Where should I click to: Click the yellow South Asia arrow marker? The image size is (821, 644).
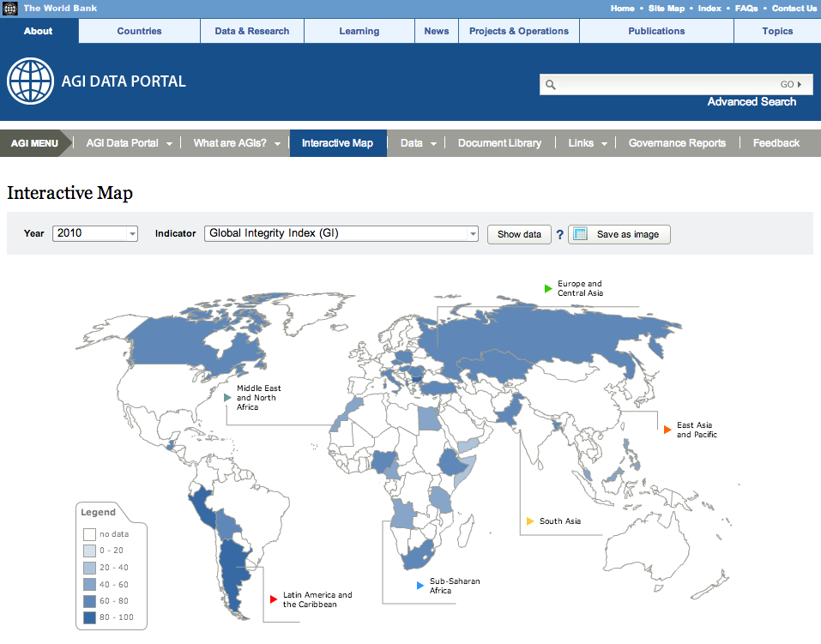click(x=529, y=521)
